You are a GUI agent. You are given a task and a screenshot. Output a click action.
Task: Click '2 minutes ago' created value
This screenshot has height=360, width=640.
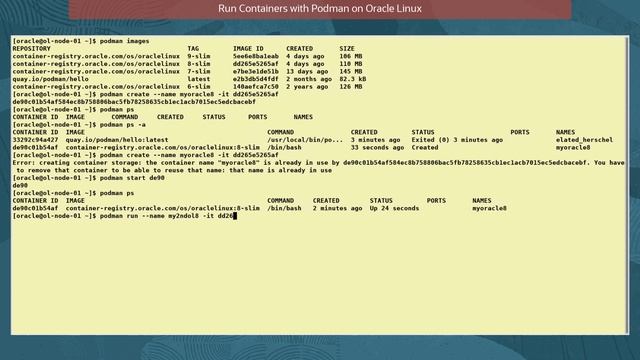338,208
